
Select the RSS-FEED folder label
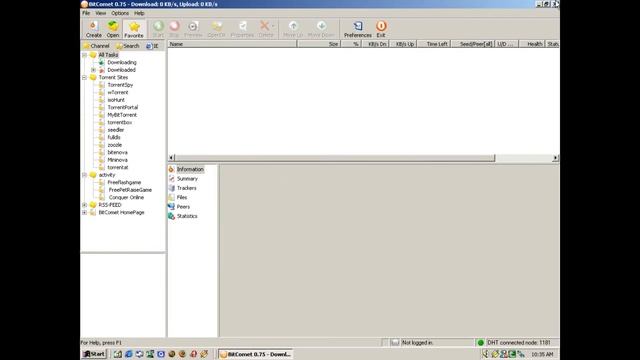pos(110,205)
